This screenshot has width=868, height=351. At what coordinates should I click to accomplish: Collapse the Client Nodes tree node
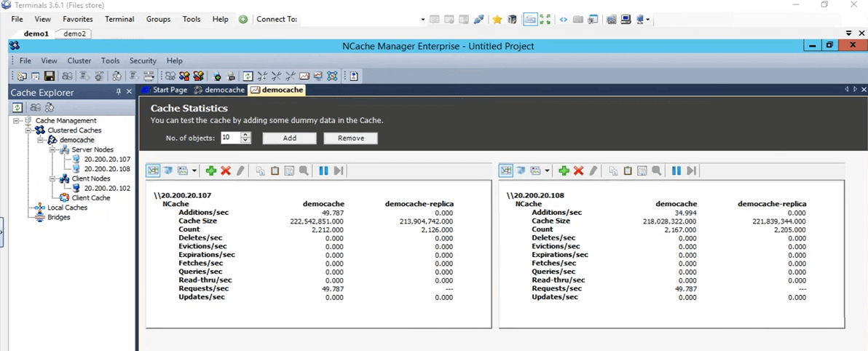(x=52, y=179)
